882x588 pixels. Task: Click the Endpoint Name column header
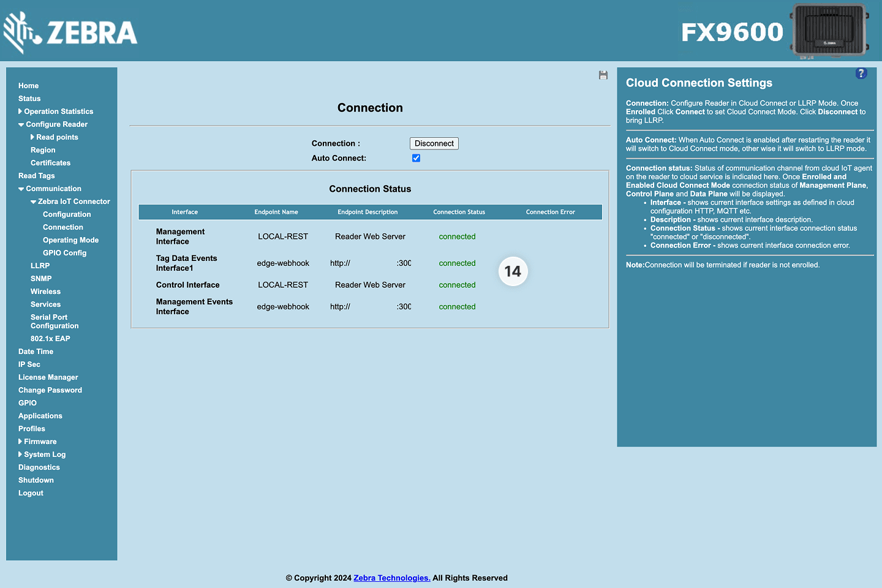[x=276, y=212]
